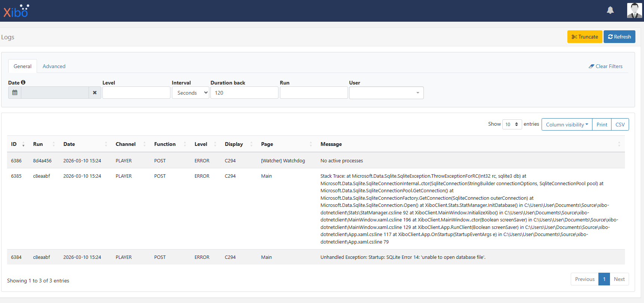The image size is (644, 303).
Task: Open the Interval Seconds dropdown
Action: click(x=191, y=93)
